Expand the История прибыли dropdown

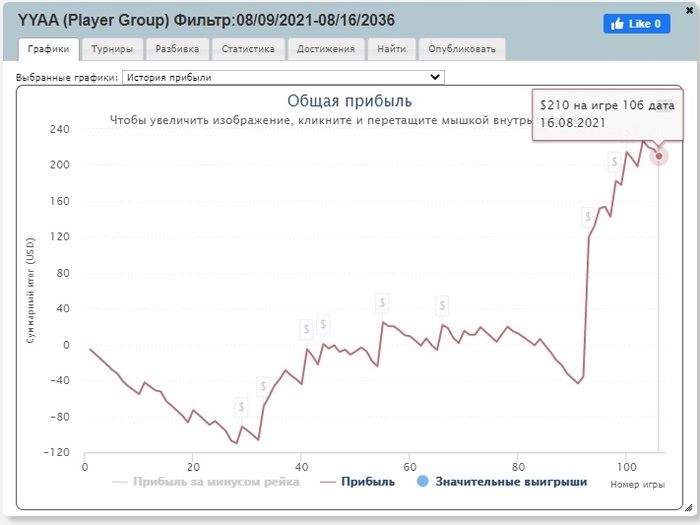click(x=283, y=77)
